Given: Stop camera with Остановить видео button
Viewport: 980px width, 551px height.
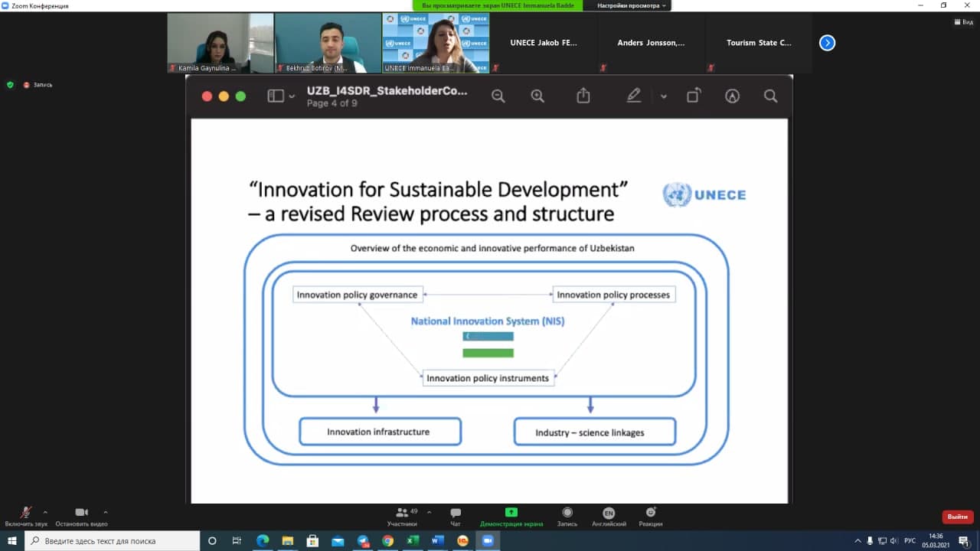Looking at the screenshot, I should coord(81,514).
